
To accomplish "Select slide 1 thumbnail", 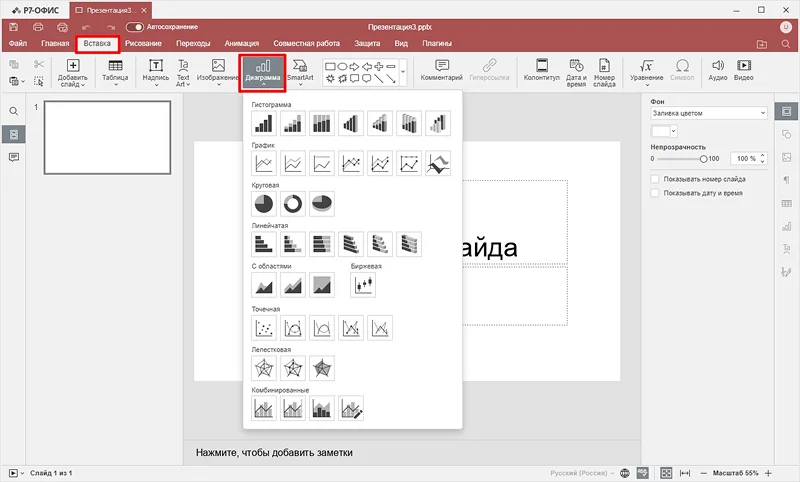I will (107, 137).
